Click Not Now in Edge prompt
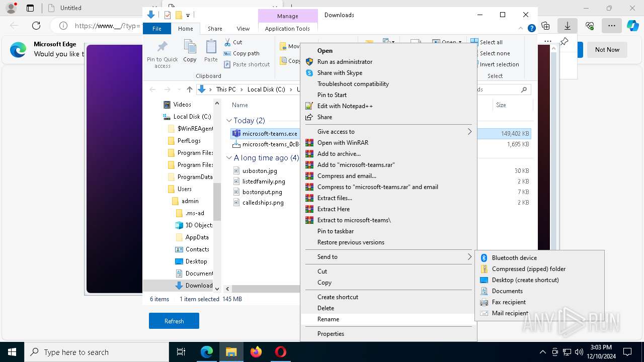Screen dimensions: 644x362 (607, 49)
